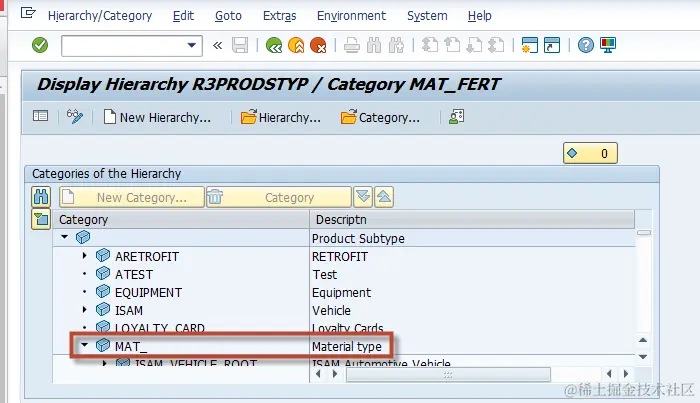Click the Create New Session icon
Viewport: 700px width, 403px height.
pyautogui.click(x=529, y=45)
